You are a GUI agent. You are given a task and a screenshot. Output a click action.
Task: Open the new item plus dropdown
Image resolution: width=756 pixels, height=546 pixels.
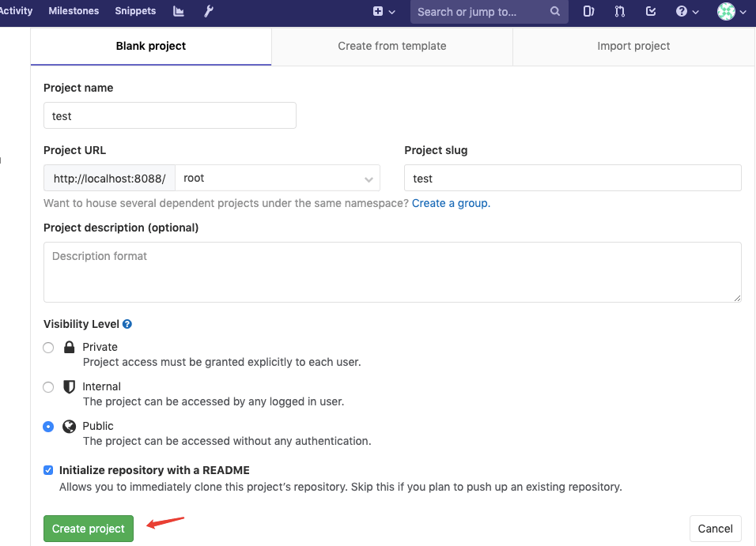[383, 11]
